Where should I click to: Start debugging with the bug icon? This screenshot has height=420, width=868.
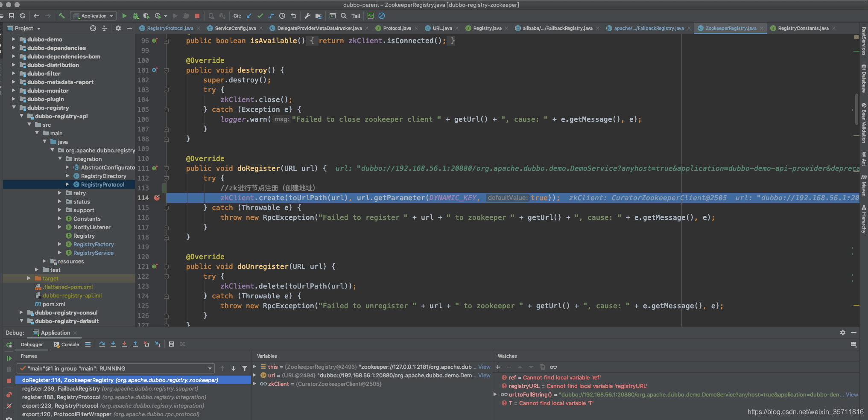135,16
